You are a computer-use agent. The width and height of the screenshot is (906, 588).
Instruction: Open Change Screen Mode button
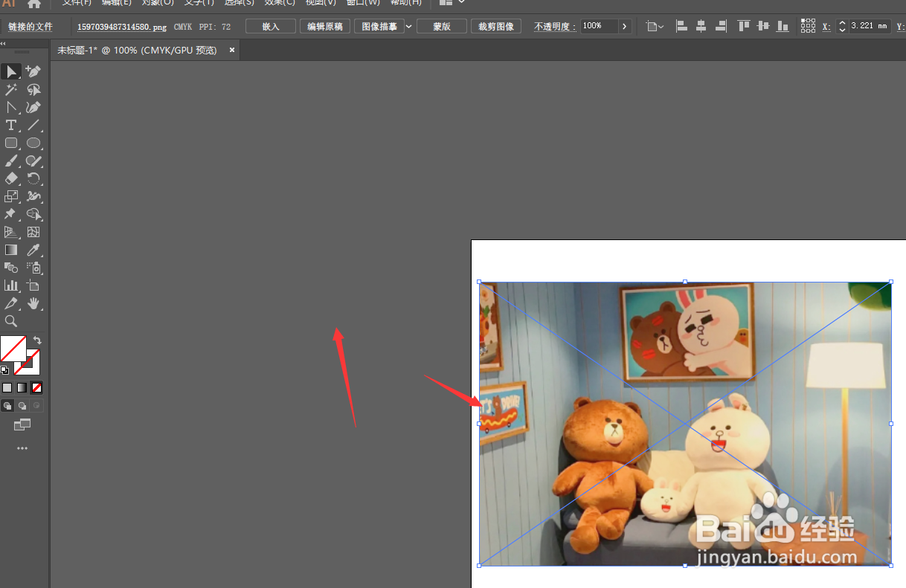click(22, 424)
